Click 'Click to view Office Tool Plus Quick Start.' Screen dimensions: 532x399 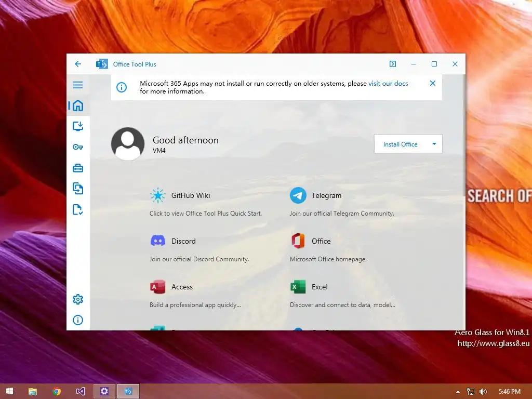(x=206, y=214)
